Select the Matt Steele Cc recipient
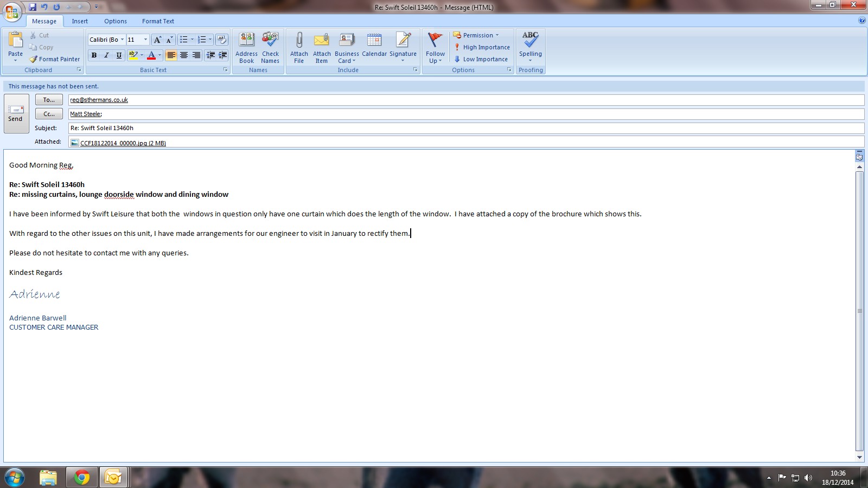 coord(86,114)
